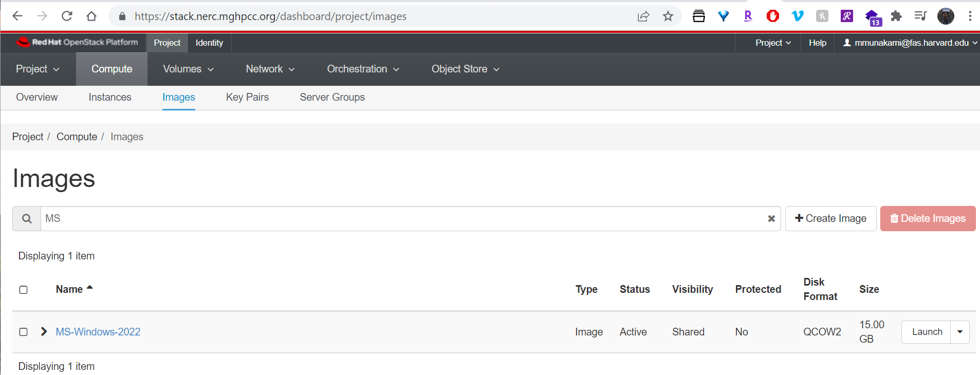Select all images with header checkbox
The width and height of the screenshot is (980, 375).
point(23,290)
